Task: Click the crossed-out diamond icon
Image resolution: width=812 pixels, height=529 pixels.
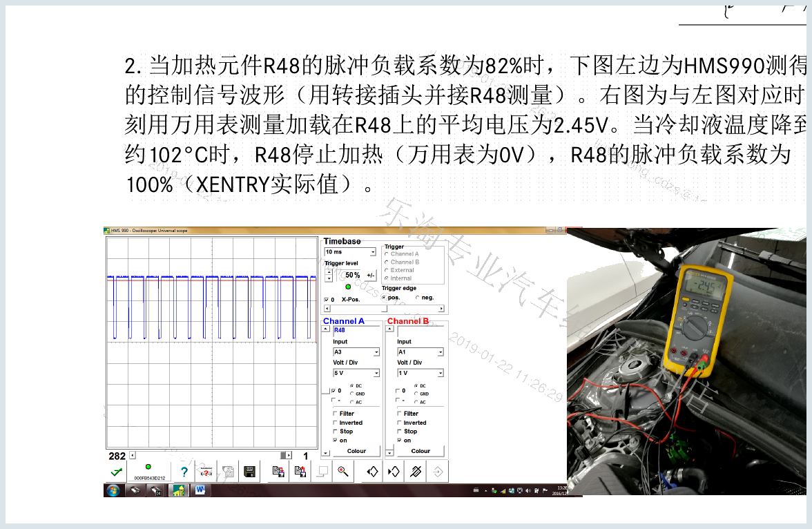Action: 416,472
